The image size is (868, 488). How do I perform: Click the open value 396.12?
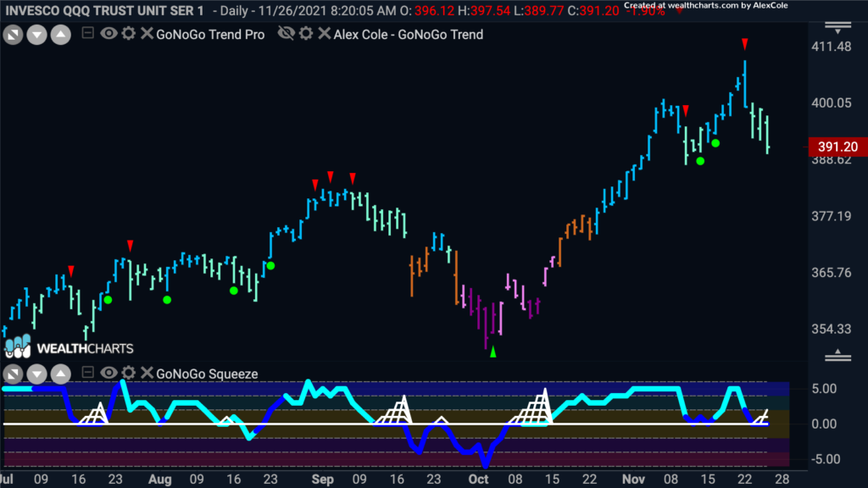(435, 10)
